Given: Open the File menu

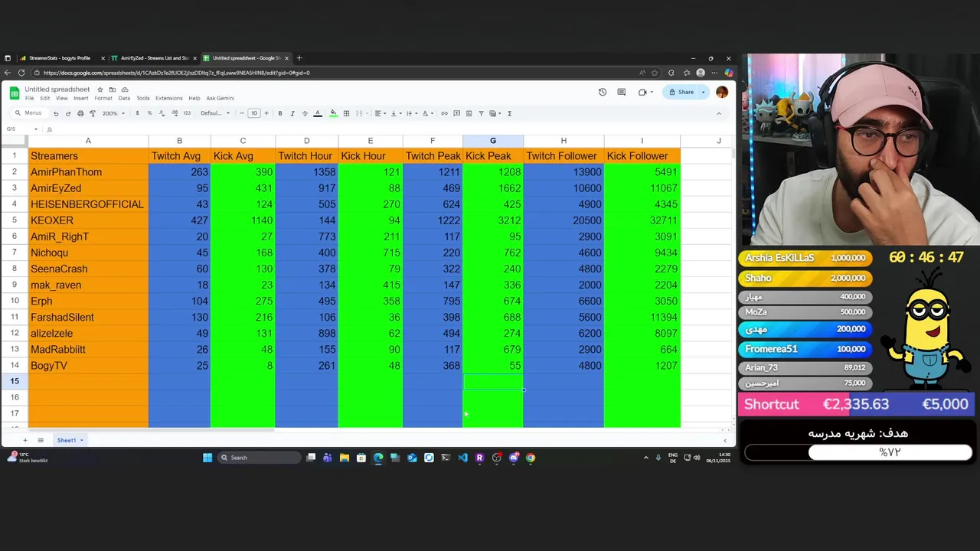Looking at the screenshot, I should (x=30, y=98).
